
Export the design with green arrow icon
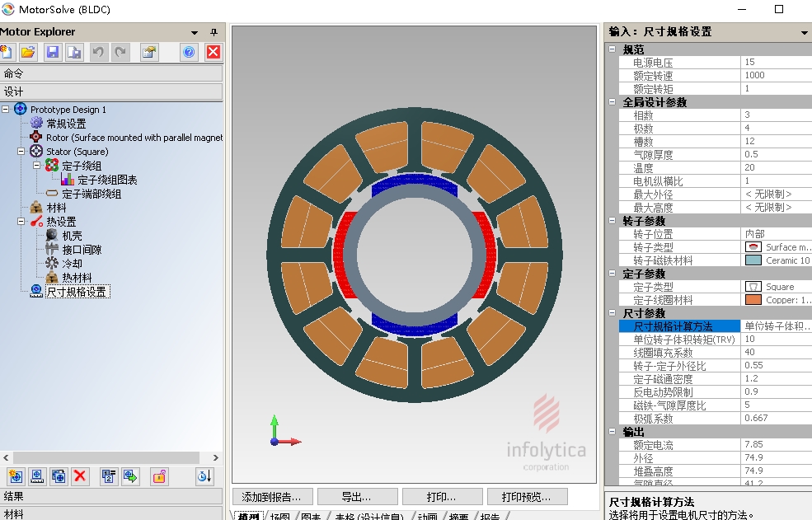click(130, 476)
